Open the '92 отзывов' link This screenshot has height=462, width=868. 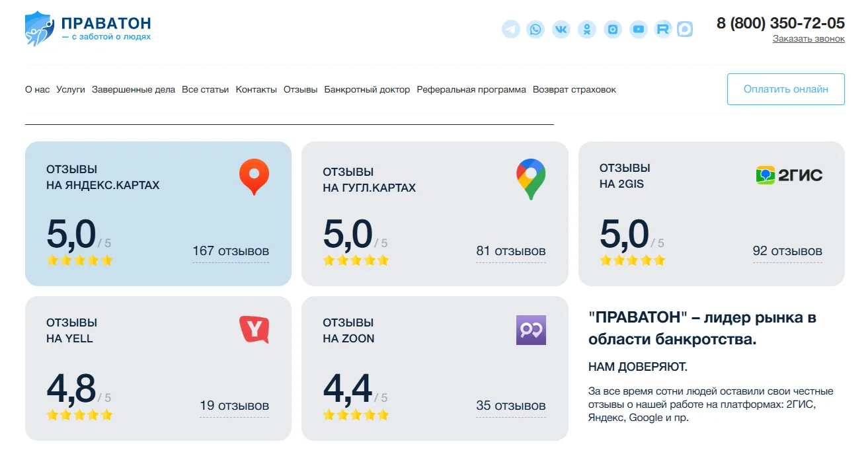(787, 251)
